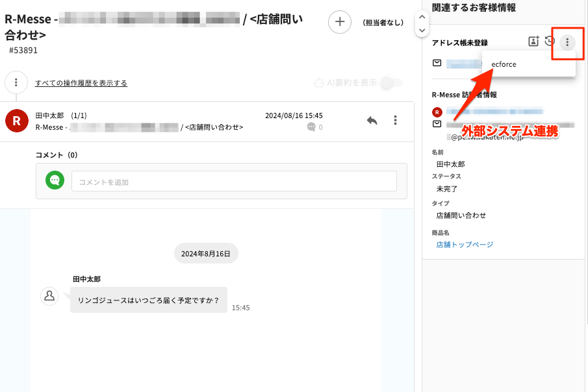This screenshot has width=588, height=392.
Task: Open the three-dot menu beside アドレス帳未登録
Action: pyautogui.click(x=567, y=42)
